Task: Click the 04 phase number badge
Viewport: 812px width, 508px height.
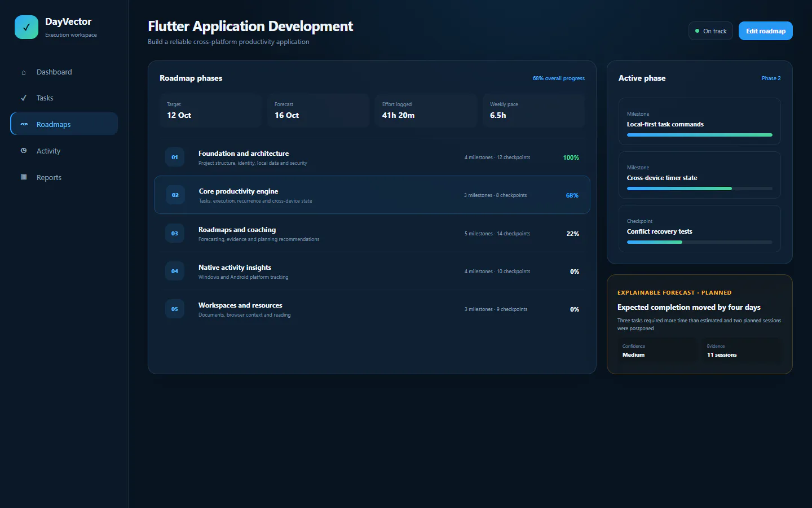Action: tap(175, 271)
